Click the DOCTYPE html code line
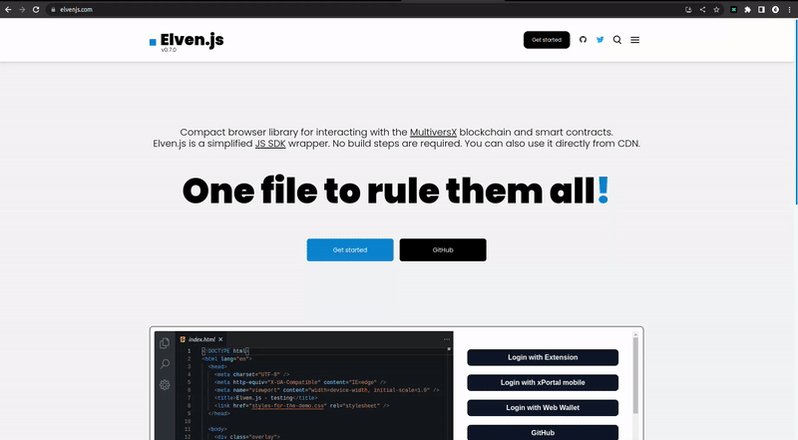The height and width of the screenshot is (440, 798). [x=224, y=351]
